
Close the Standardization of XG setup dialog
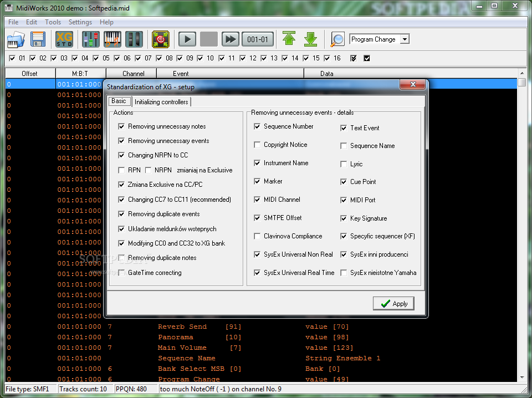(x=412, y=84)
